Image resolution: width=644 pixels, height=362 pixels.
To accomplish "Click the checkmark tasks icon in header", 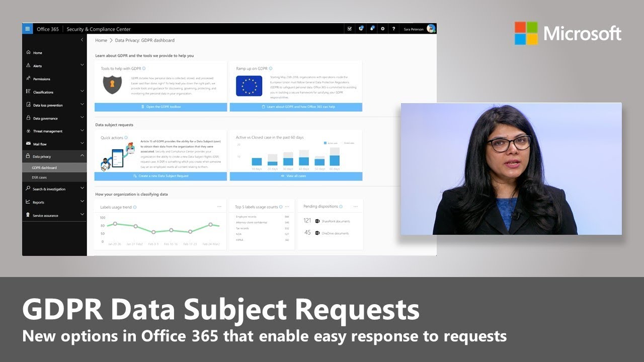I will click(x=350, y=29).
